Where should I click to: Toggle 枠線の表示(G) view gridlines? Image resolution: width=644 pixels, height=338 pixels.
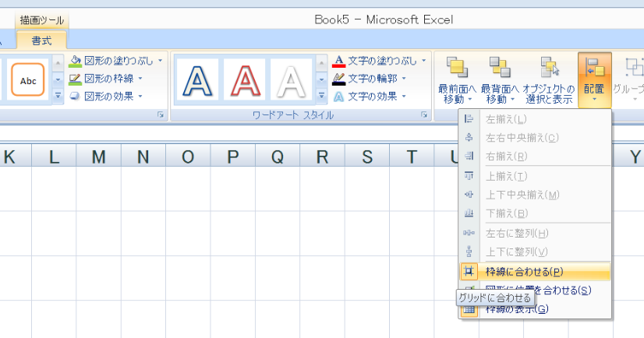coord(535,309)
